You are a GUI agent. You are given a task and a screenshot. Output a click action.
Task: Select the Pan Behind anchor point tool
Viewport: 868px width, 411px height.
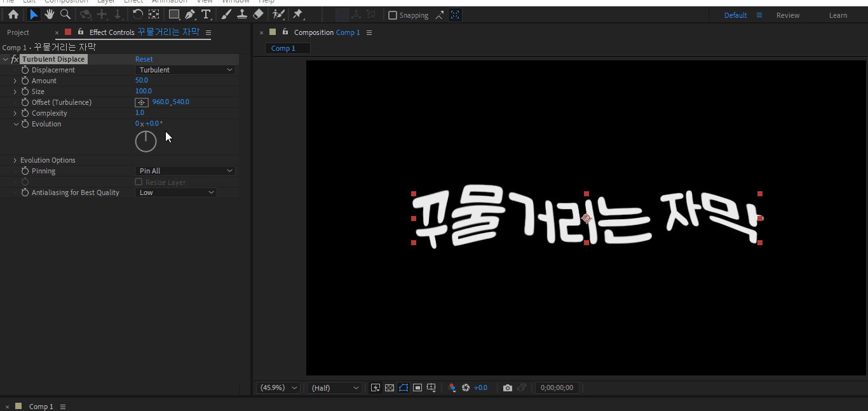click(x=154, y=14)
